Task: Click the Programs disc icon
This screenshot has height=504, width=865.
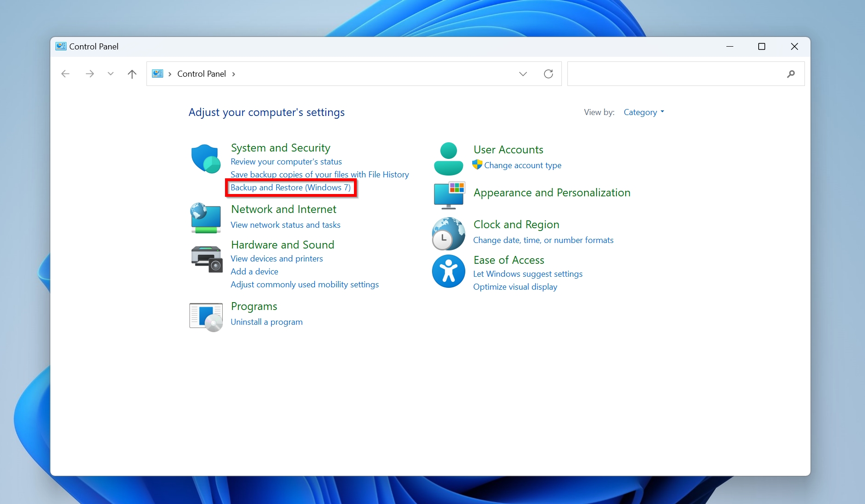Action: click(x=206, y=317)
